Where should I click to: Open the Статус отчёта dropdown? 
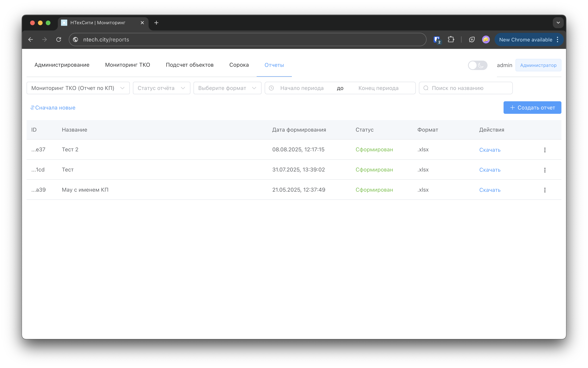pyautogui.click(x=161, y=88)
